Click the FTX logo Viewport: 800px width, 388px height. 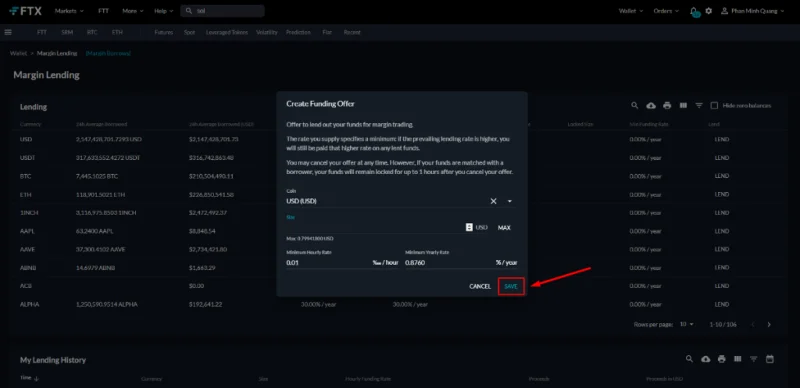[x=26, y=11]
